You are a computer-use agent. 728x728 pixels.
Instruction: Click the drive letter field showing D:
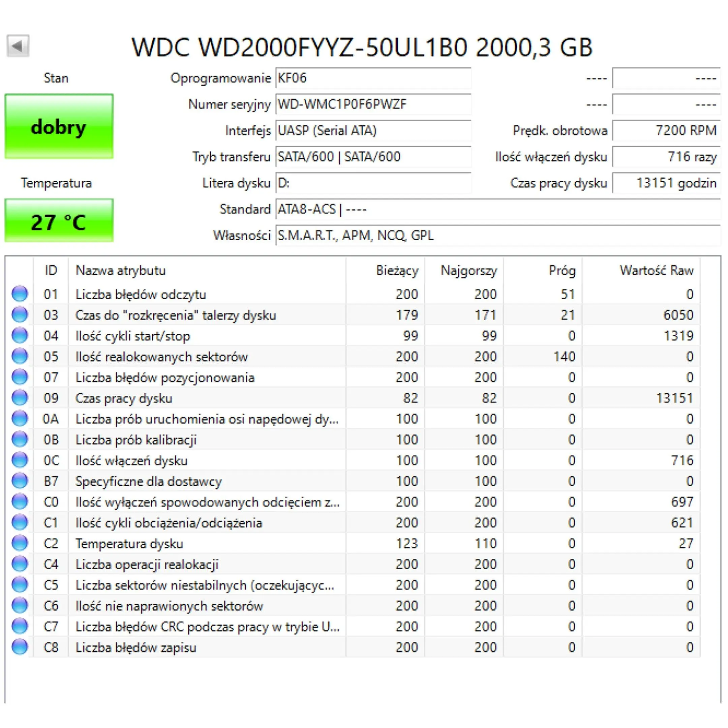[x=373, y=183]
